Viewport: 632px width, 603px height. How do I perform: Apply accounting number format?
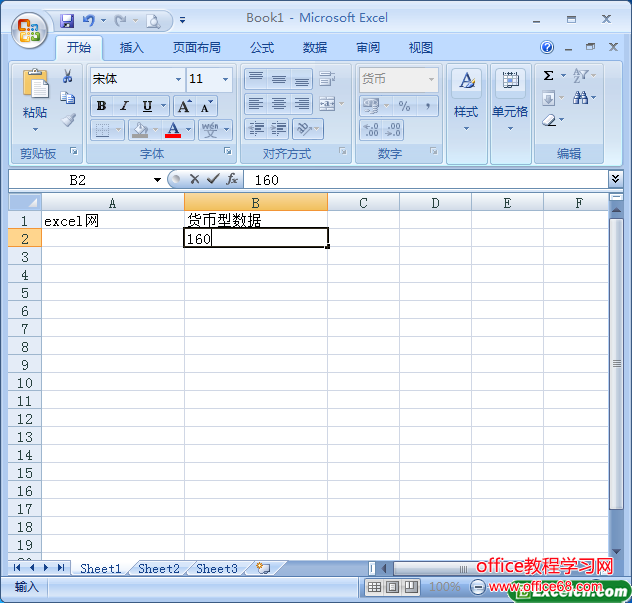(x=371, y=106)
